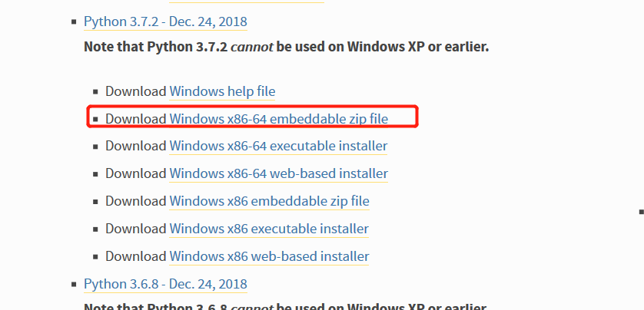Viewport: 644px width, 310px height.
Task: Click Windows x86-64 embeddable zip file link
Action: [278, 119]
